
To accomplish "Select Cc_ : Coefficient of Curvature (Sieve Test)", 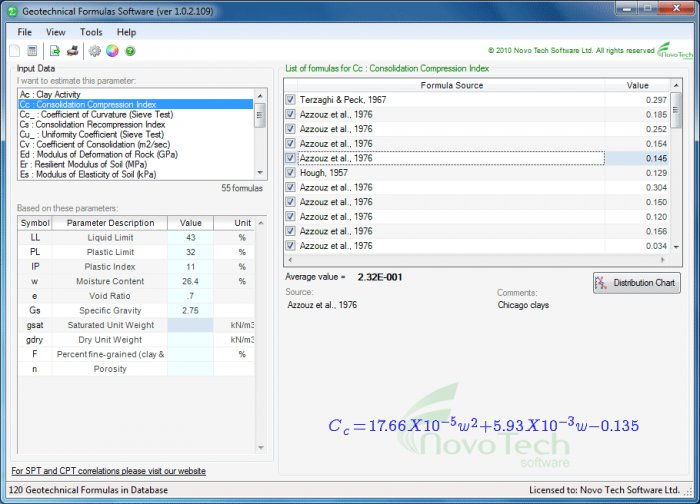I will (136, 114).
